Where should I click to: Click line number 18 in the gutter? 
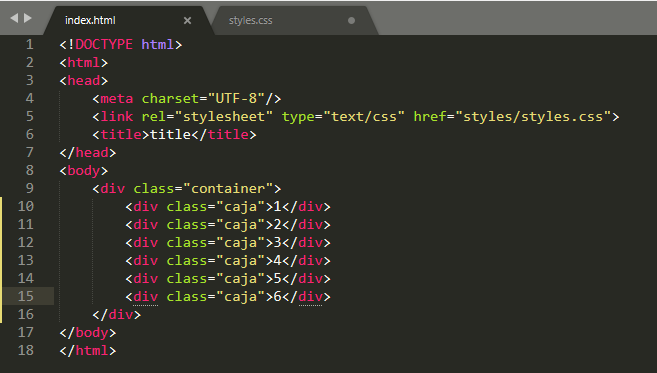pos(26,350)
